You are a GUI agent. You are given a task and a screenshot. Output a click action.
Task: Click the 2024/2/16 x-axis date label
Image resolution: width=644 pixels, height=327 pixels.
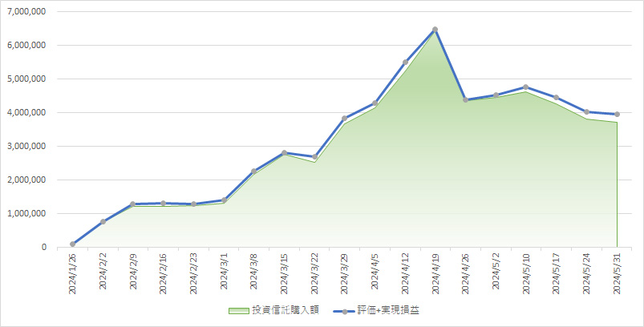pyautogui.click(x=163, y=273)
